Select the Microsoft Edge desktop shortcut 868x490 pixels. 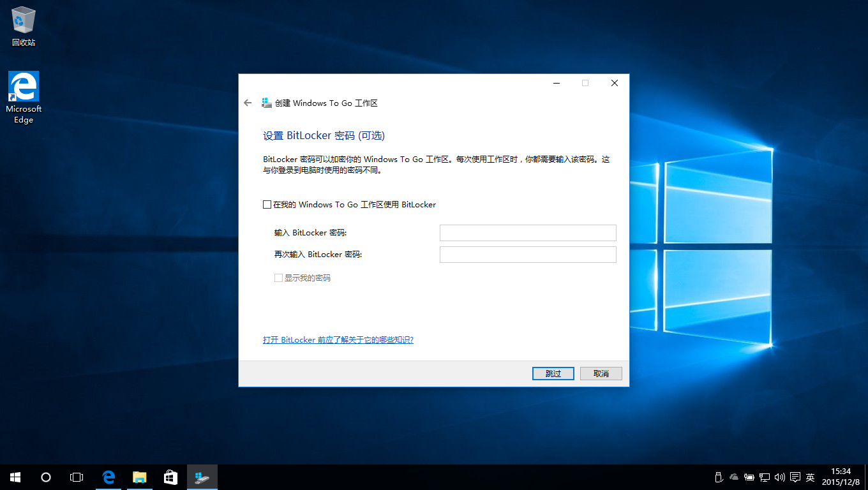click(24, 98)
